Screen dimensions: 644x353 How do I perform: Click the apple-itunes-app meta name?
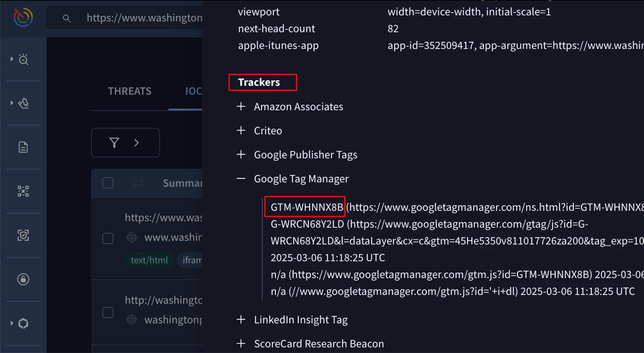point(278,45)
